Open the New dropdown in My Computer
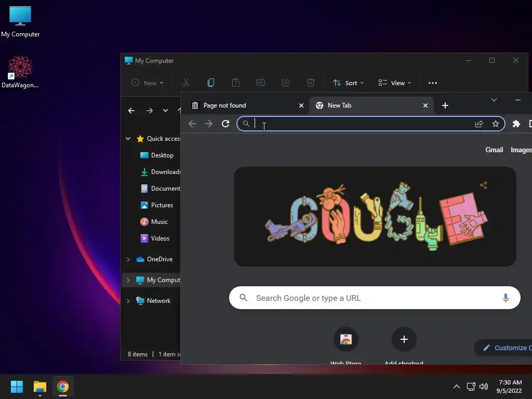Image resolution: width=532 pixels, height=399 pixels. pyautogui.click(x=147, y=83)
